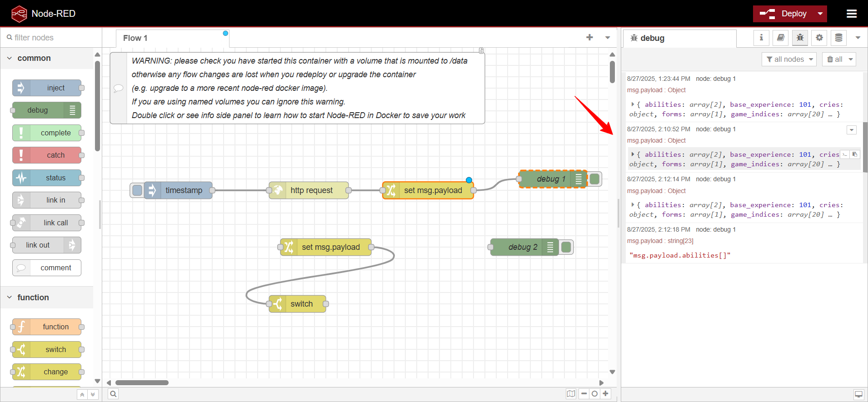
Task: Open the flow search magnifier icon
Action: click(x=114, y=394)
